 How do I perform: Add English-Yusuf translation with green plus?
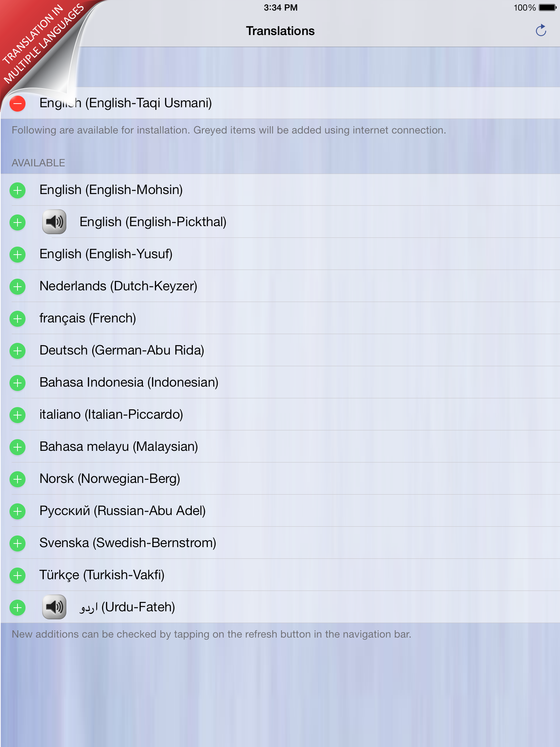pos(17,254)
